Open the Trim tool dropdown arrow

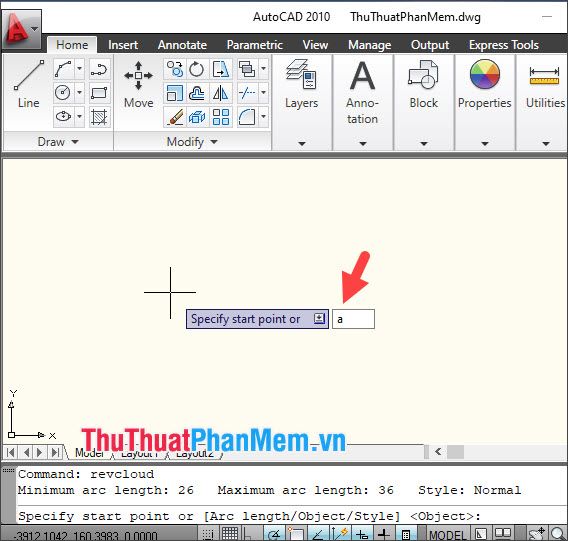[263, 93]
